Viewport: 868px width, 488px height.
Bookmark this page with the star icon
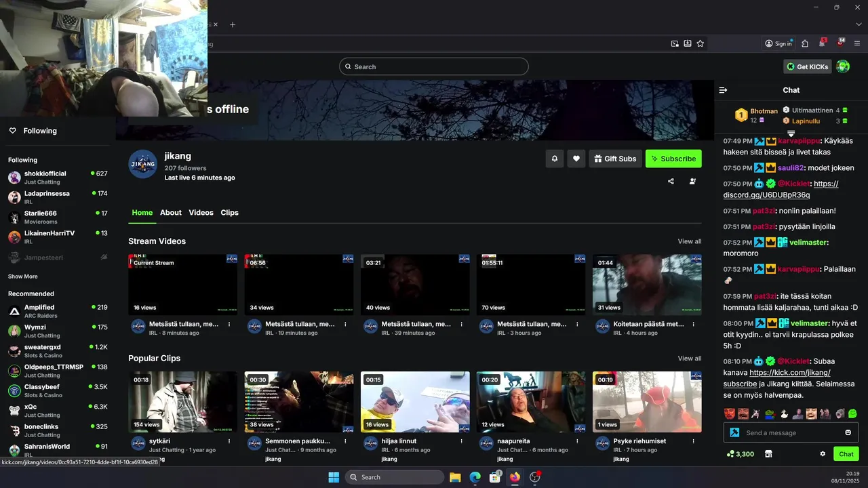tap(700, 43)
